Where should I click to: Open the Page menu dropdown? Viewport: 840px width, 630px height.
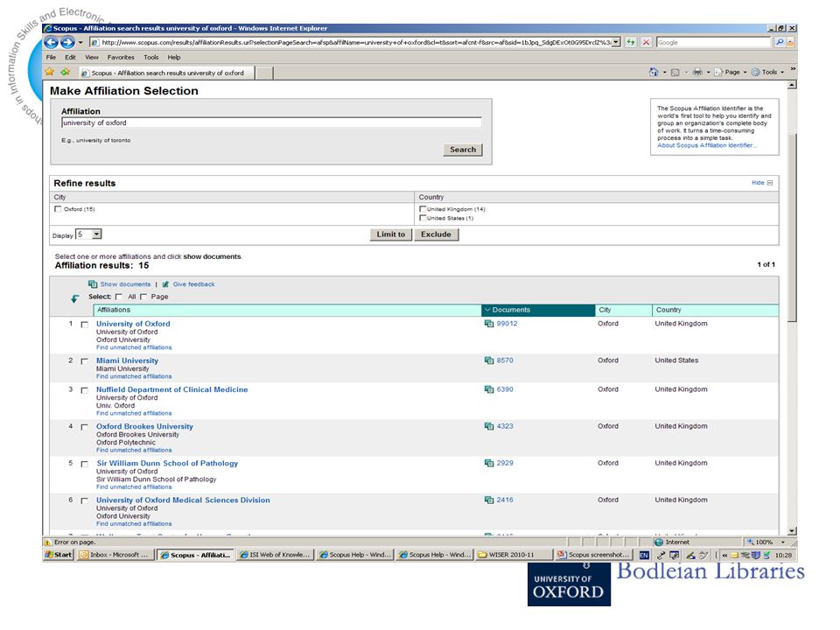[x=744, y=73]
